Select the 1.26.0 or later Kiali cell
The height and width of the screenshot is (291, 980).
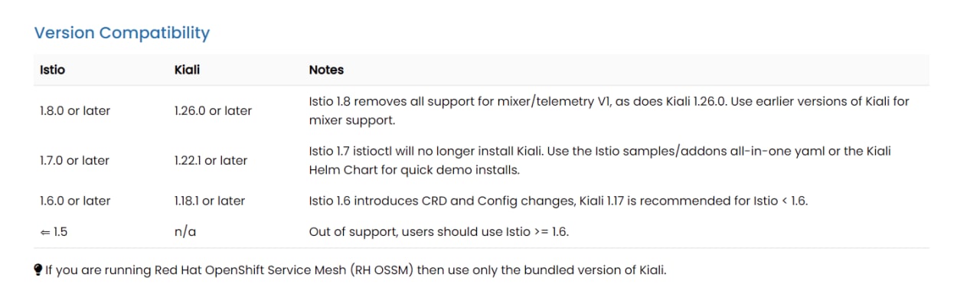point(213,111)
